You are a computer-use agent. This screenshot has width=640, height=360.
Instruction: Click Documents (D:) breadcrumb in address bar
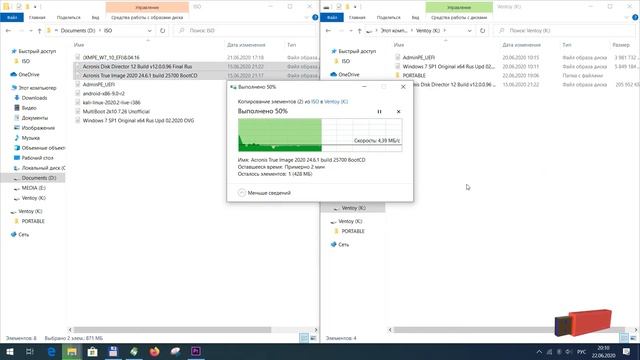(78, 31)
